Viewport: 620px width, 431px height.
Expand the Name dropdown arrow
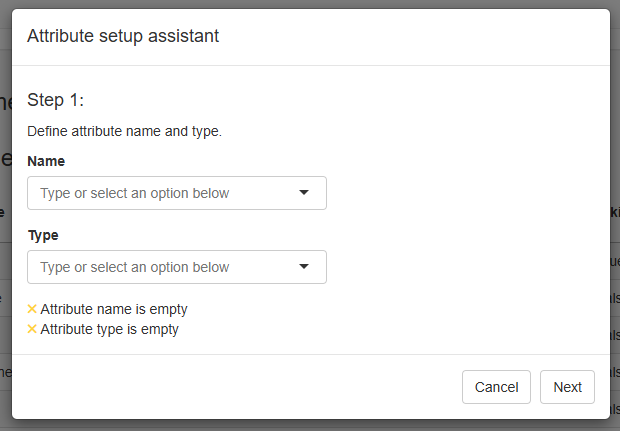(x=304, y=193)
